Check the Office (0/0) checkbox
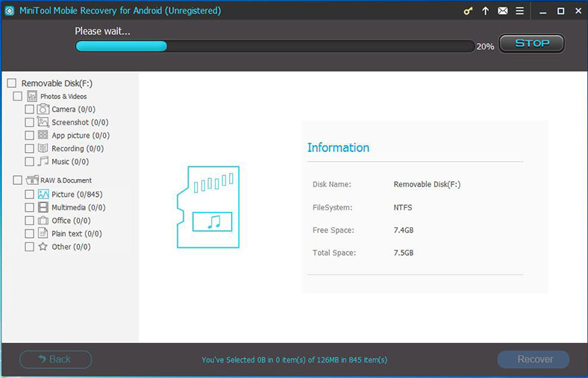The height and width of the screenshot is (378, 588). 29,220
